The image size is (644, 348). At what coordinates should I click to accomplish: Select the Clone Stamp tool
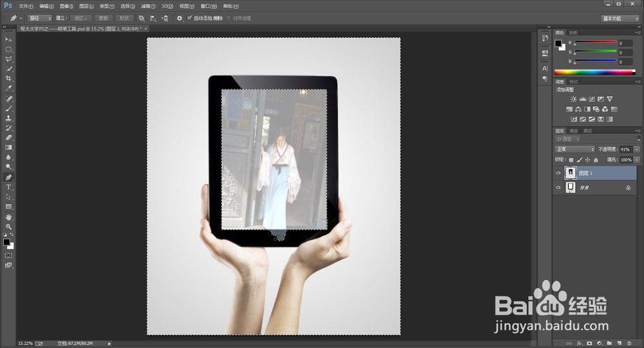click(x=8, y=118)
